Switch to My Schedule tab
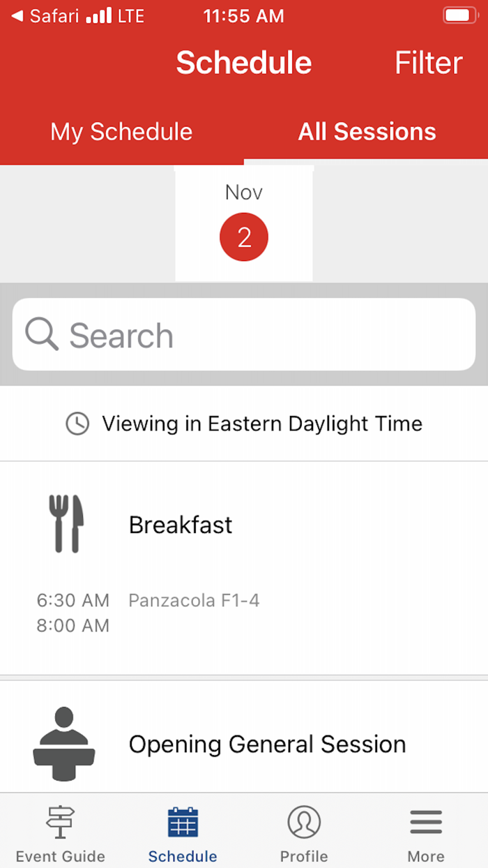The width and height of the screenshot is (488, 868). click(121, 132)
